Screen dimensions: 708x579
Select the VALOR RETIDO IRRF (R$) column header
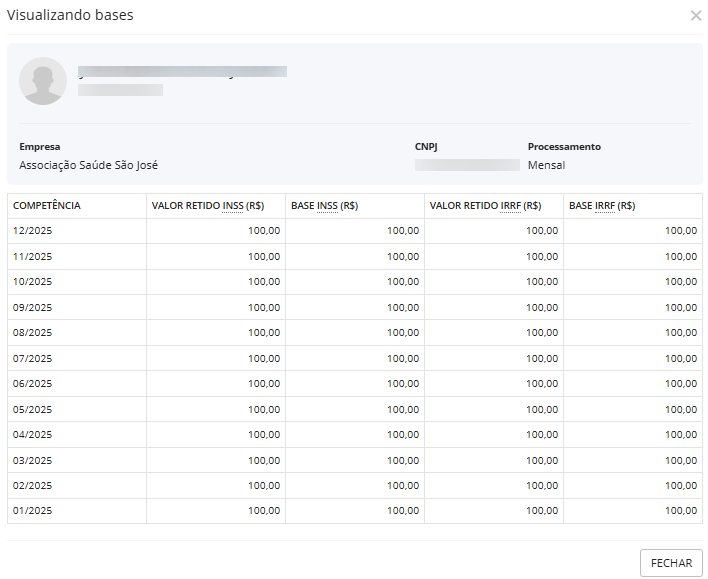[x=485, y=206]
